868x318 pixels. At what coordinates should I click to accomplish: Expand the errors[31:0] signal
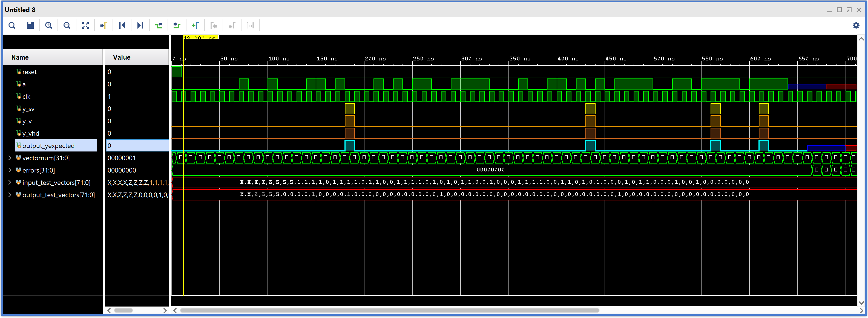[x=10, y=170]
